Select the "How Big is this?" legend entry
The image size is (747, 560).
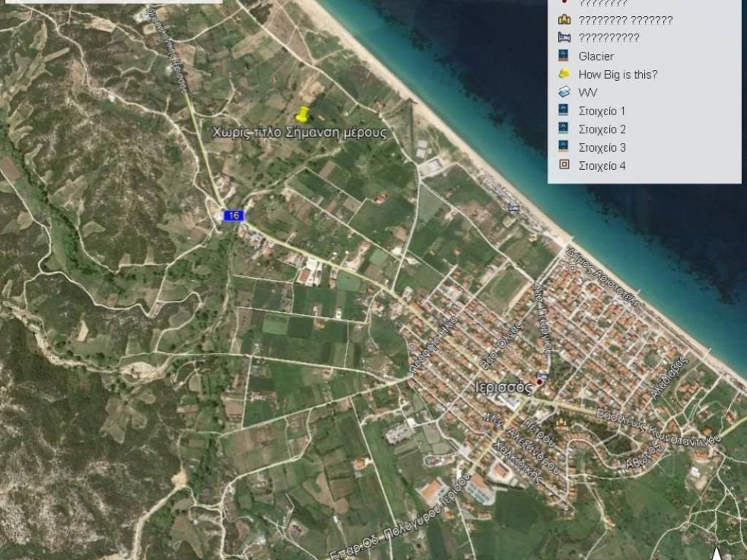point(617,74)
